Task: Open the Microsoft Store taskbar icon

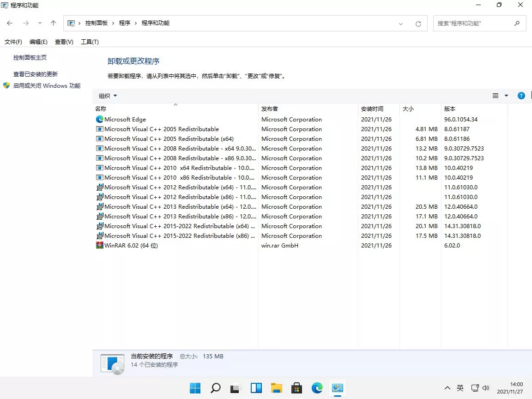Action: [296, 388]
